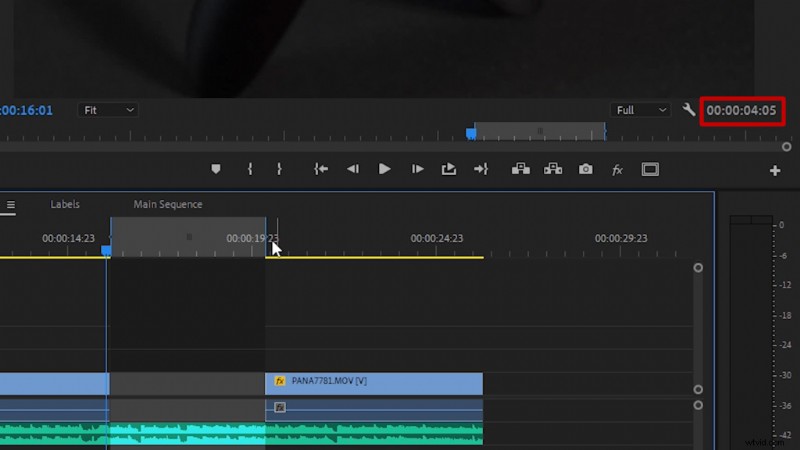Click the video track scroll handle circle
Screen dimensions: 800x450
698,390
